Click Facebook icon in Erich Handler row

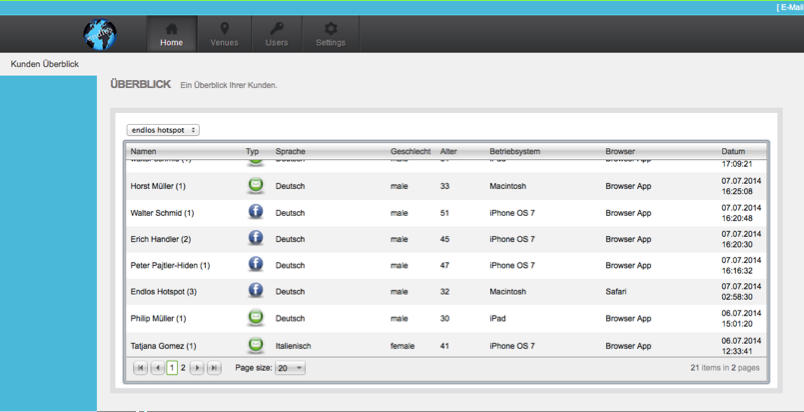(256, 238)
